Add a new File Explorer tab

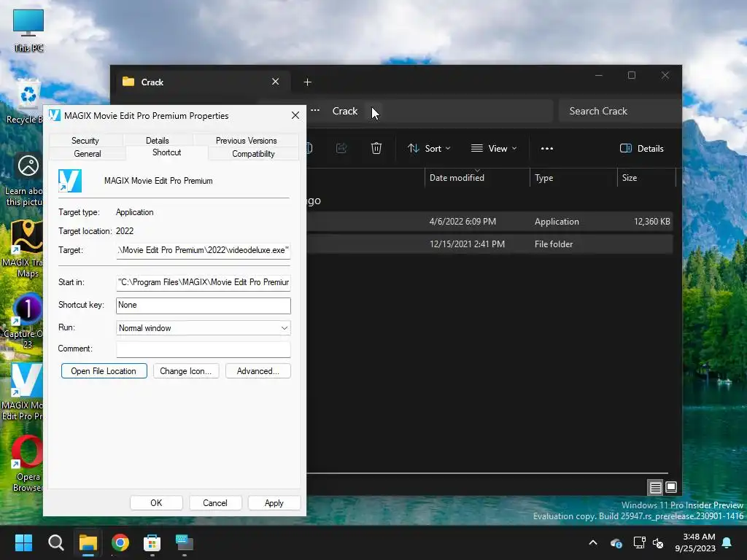[307, 82]
